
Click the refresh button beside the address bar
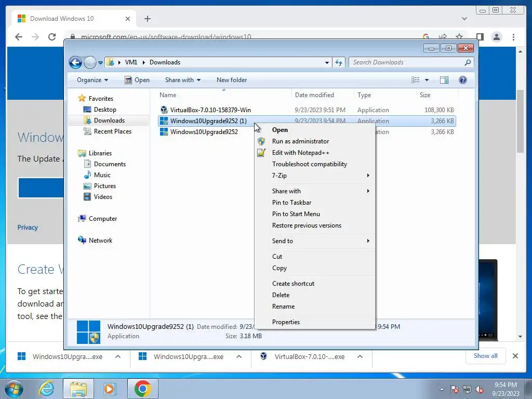pyautogui.click(x=339, y=62)
